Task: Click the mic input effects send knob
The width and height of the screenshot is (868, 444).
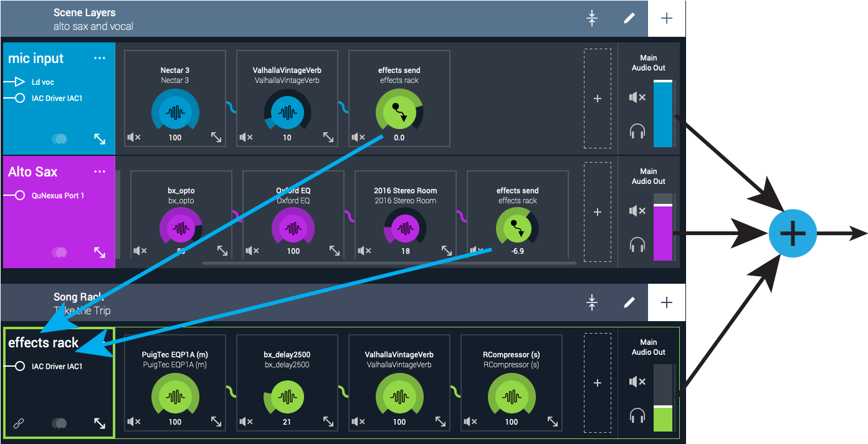Action: click(x=399, y=112)
